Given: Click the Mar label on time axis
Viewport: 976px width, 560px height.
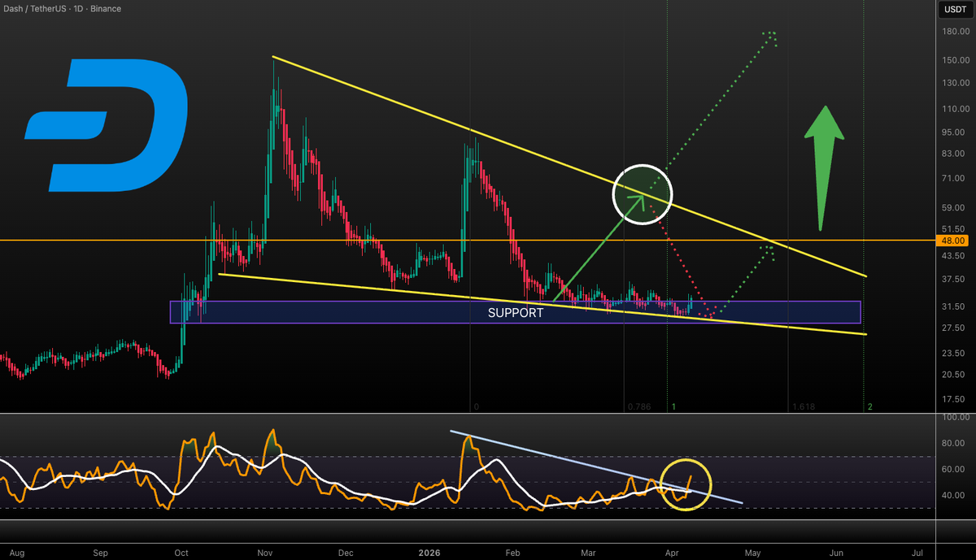Looking at the screenshot, I should (587, 553).
